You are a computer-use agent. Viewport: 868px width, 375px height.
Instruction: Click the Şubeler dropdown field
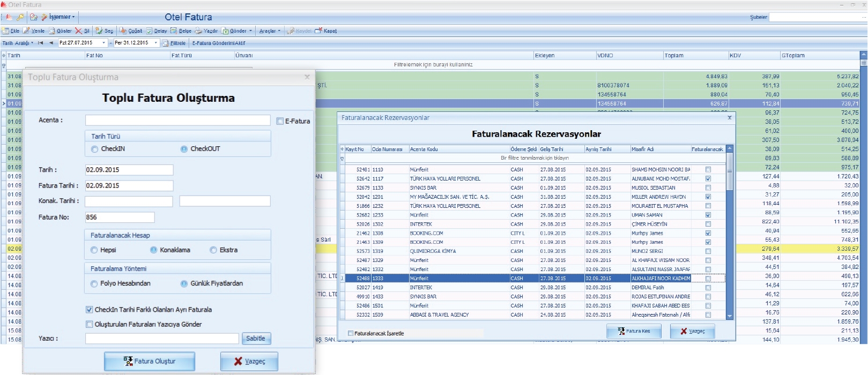coord(818,17)
